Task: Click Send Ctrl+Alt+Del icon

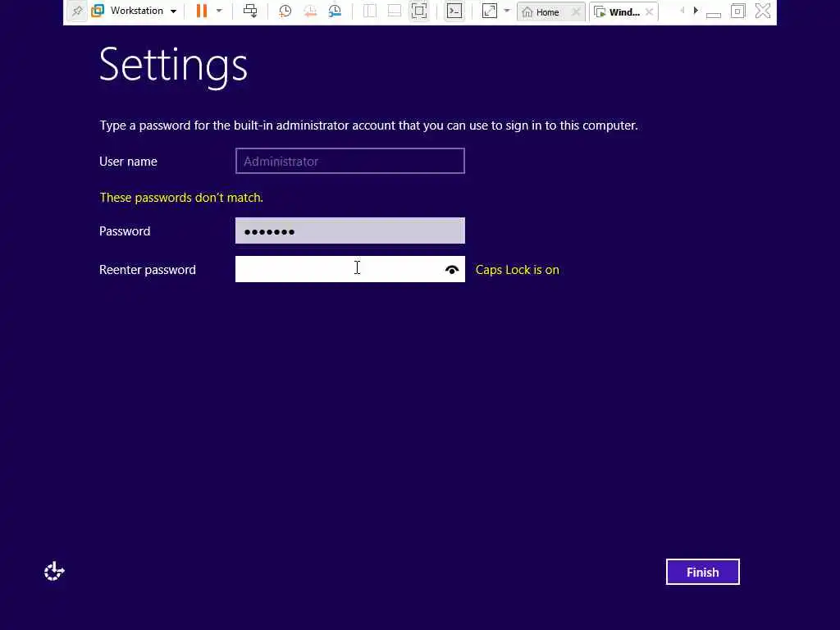Action: point(250,11)
